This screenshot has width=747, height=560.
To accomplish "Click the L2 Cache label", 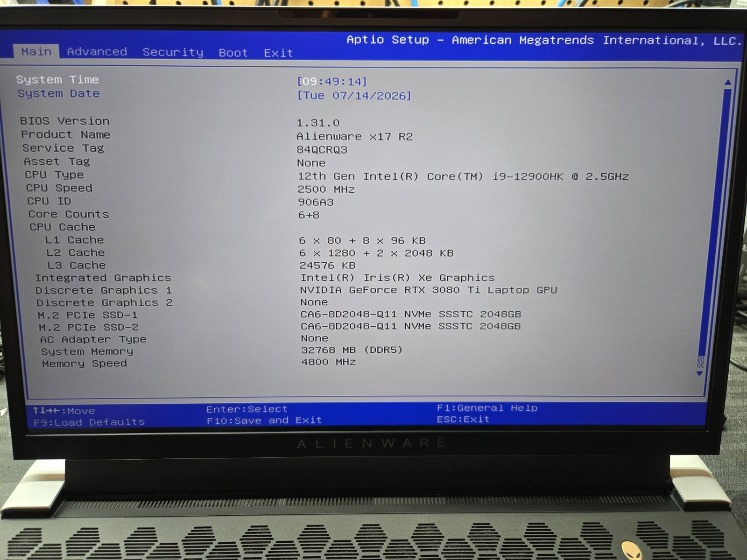I will click(x=75, y=252).
